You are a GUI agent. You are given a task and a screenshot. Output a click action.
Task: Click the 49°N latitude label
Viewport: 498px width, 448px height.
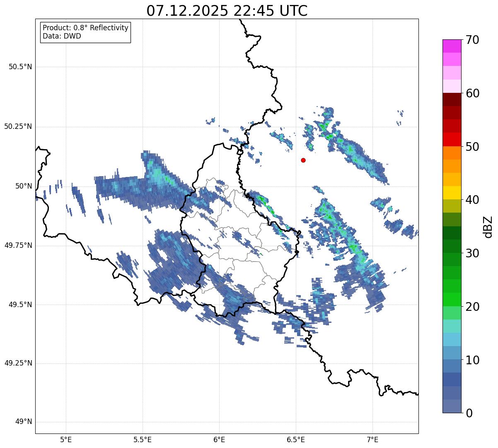tap(24, 422)
